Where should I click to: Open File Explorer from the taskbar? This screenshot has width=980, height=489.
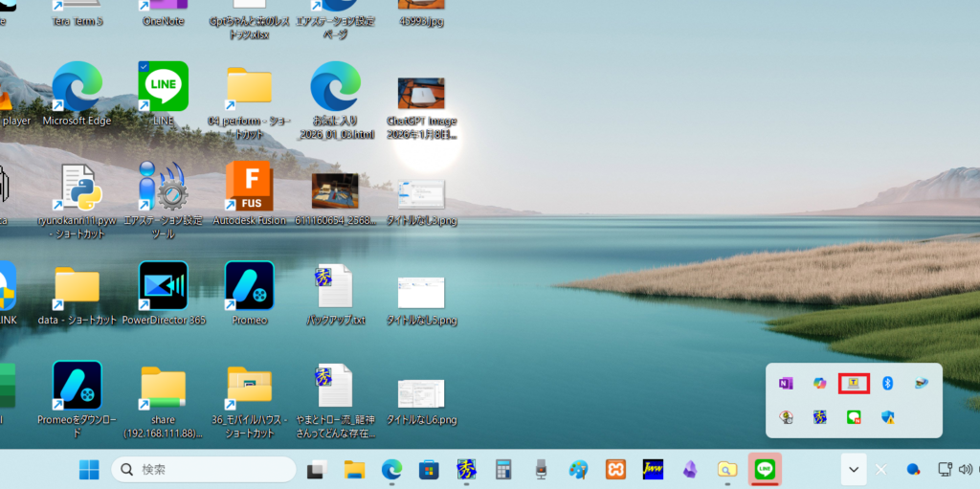[x=355, y=470]
